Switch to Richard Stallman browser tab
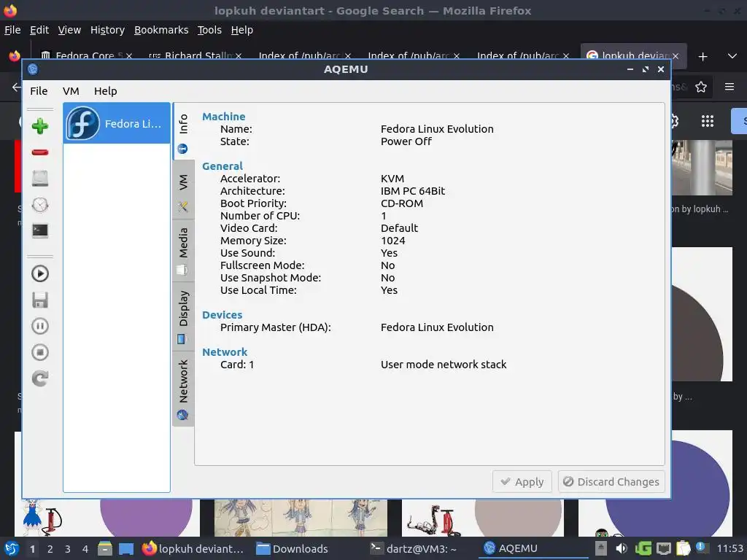 click(196, 55)
